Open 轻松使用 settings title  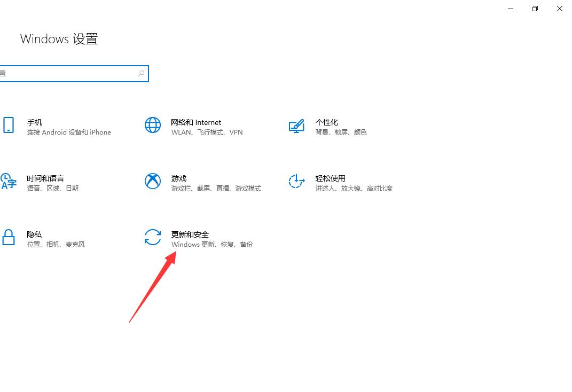tap(330, 178)
